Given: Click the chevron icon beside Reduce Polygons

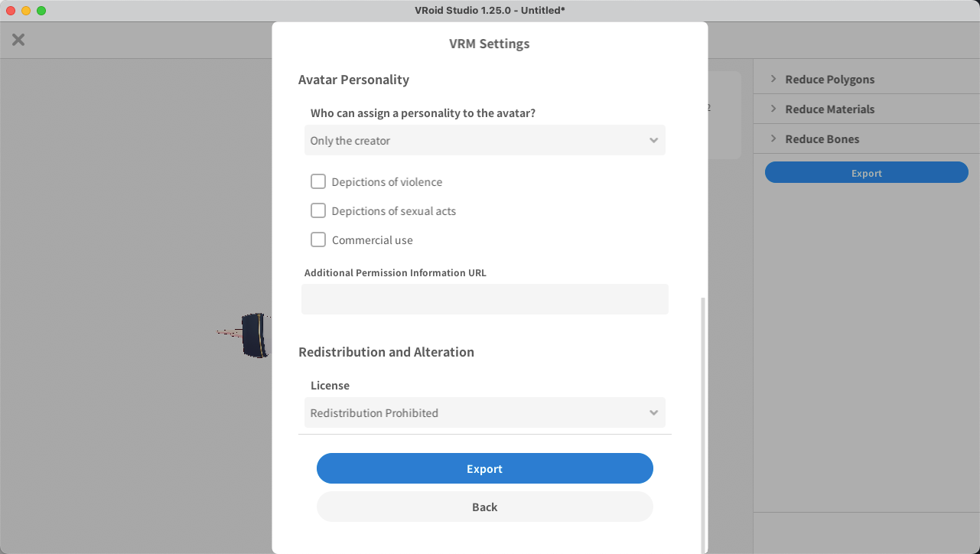Looking at the screenshot, I should point(773,80).
